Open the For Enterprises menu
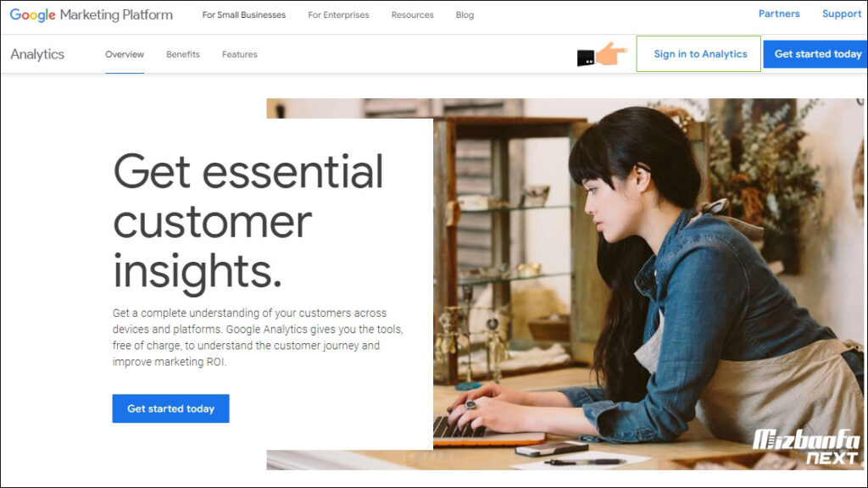Viewport: 868px width, 488px height. click(338, 15)
